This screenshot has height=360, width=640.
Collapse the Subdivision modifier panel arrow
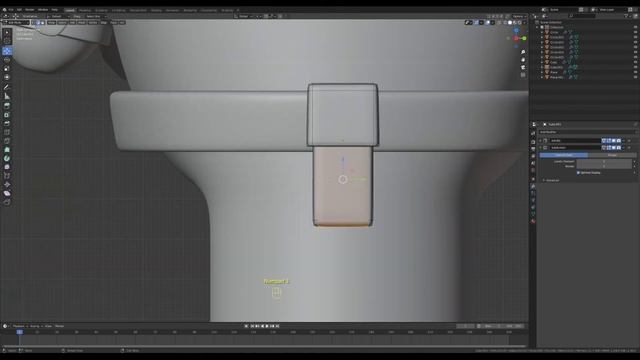tap(541, 148)
